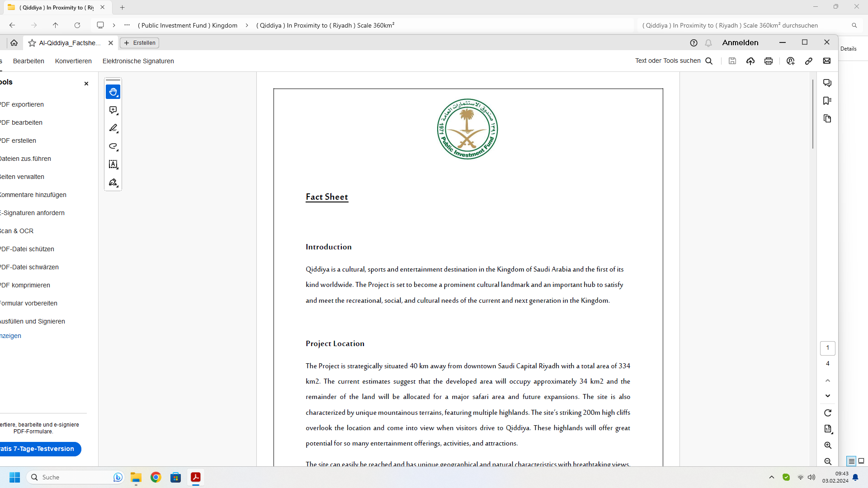Go to Acrobat Home icon
Screen dimensions: 868x488
point(14,43)
